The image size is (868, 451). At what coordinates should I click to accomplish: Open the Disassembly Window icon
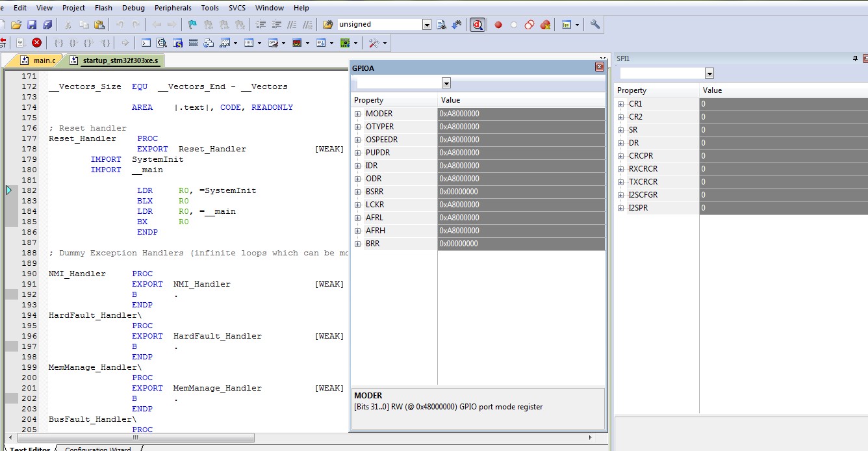pyautogui.click(x=161, y=43)
